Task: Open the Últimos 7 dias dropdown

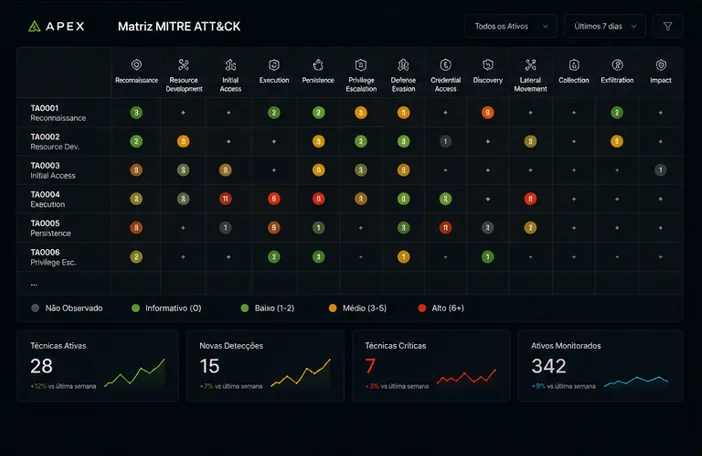Action: 605,26
